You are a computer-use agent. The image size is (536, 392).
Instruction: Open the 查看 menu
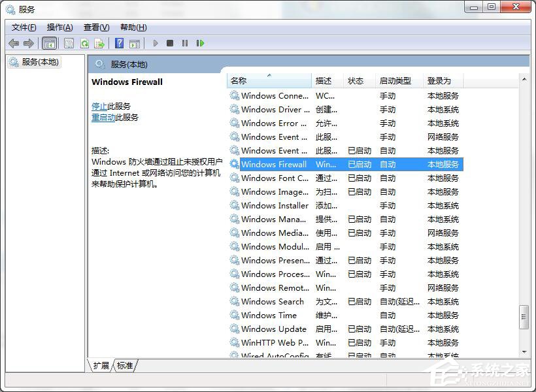pos(95,27)
